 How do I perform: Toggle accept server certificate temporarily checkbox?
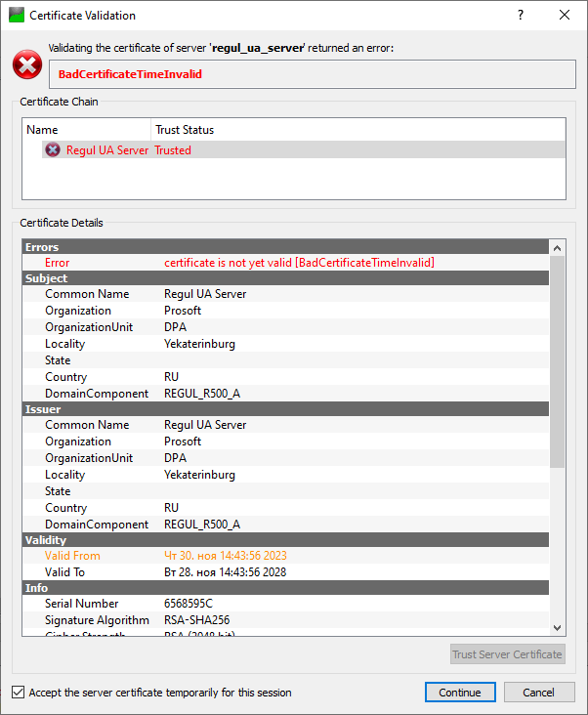[x=19, y=693]
